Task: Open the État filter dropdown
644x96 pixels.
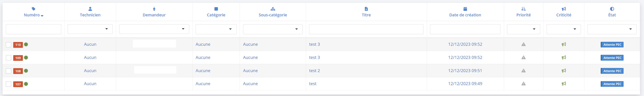Action: (612, 29)
